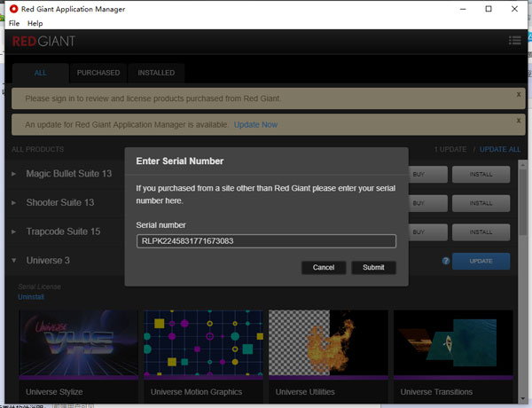The height and width of the screenshot is (408, 532).
Task: Switch to the INSTALLED tab
Action: click(156, 73)
